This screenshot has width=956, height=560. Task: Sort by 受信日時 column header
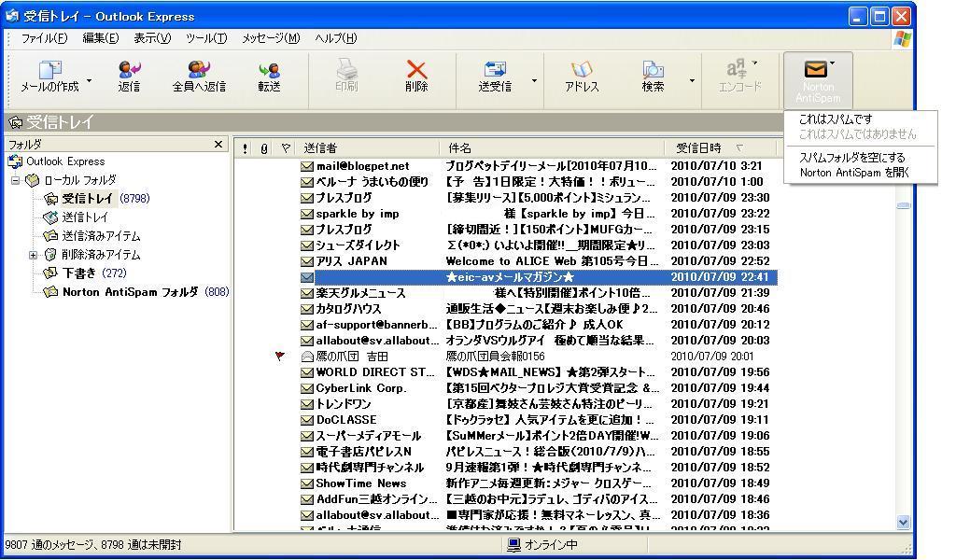(720, 148)
